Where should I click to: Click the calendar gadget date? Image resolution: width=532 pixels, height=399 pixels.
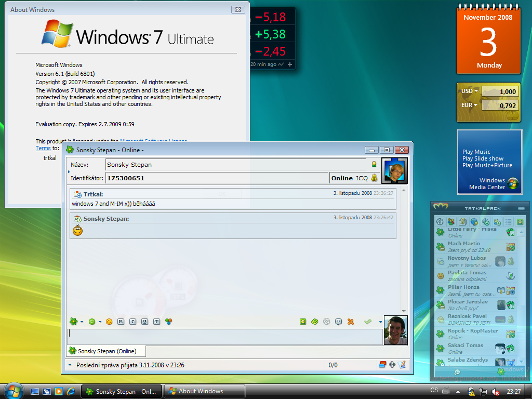tap(488, 42)
